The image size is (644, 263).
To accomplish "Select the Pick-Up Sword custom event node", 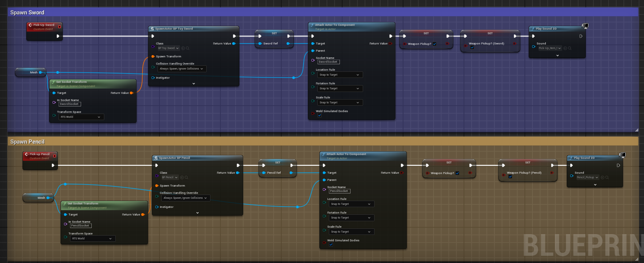I will pyautogui.click(x=44, y=31).
